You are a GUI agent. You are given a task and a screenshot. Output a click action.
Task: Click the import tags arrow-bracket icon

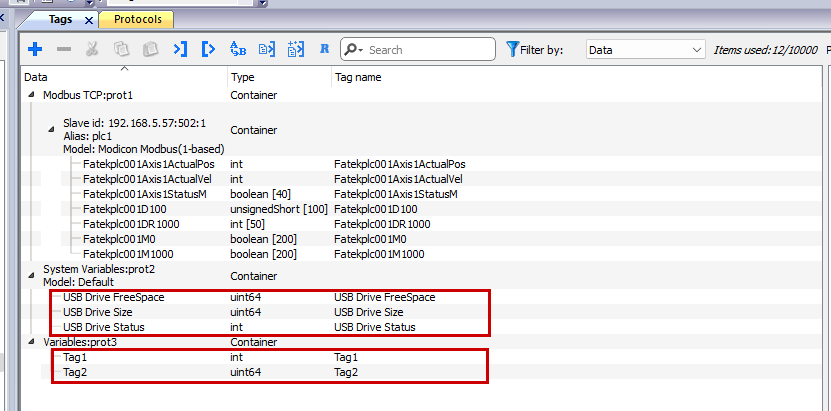click(x=180, y=49)
